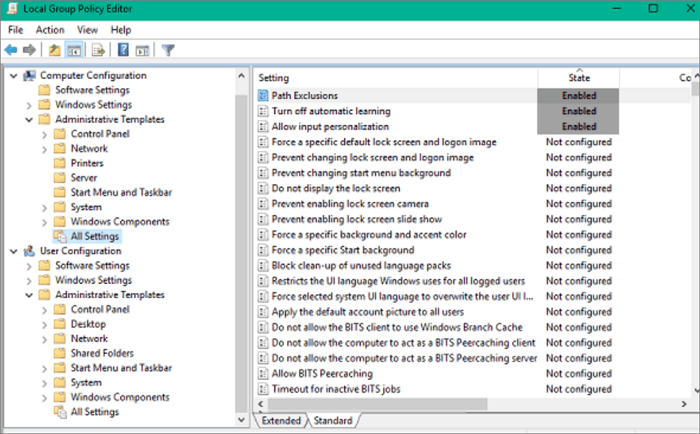Select Shared Folders in User Configuration tree

click(x=102, y=353)
